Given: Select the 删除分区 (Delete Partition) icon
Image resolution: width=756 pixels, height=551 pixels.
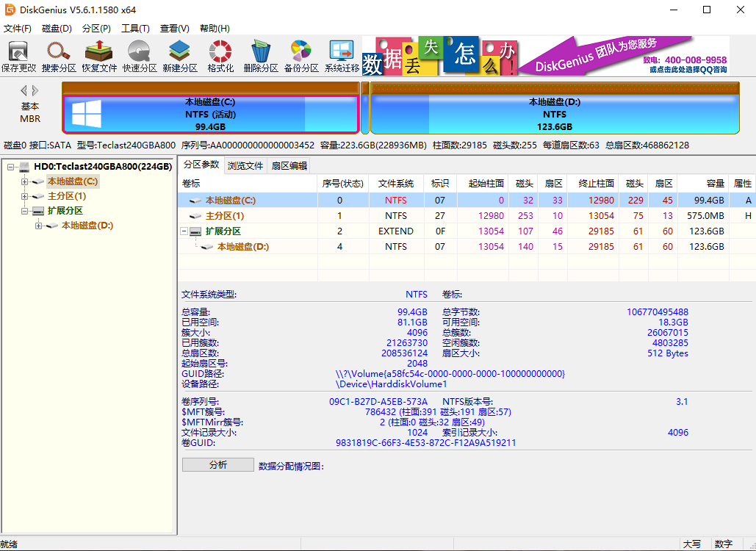Looking at the screenshot, I should 260,55.
